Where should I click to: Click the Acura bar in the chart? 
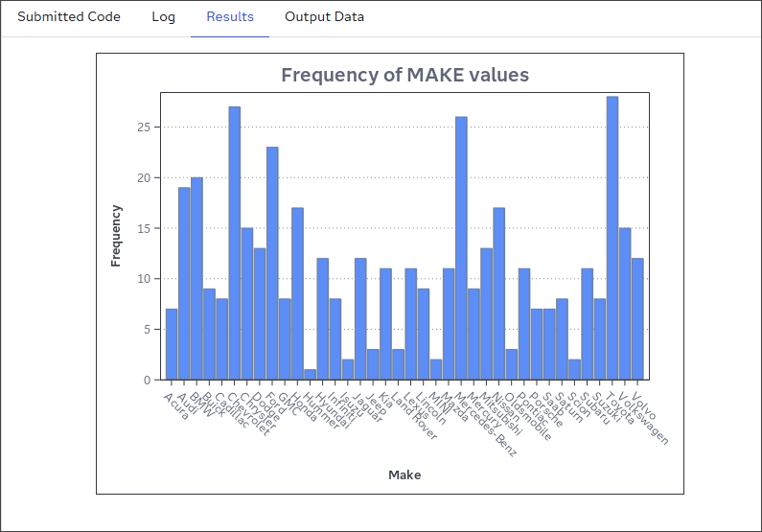171,344
